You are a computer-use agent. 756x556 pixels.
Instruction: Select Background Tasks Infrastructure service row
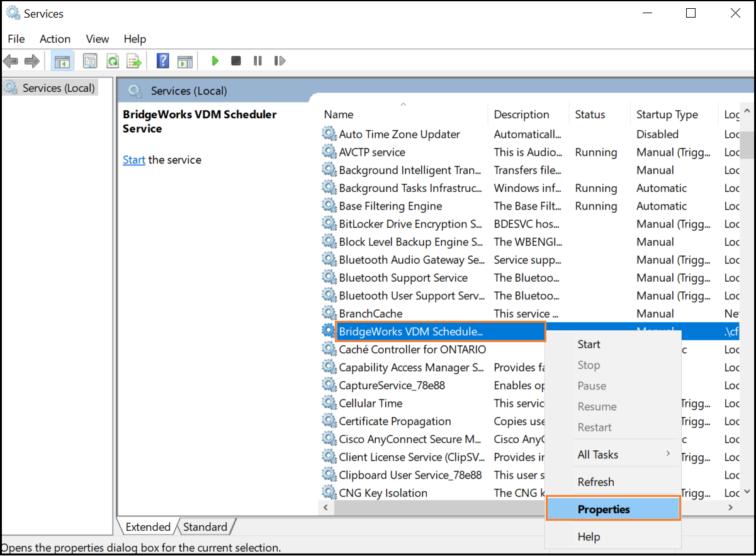pyautogui.click(x=529, y=187)
